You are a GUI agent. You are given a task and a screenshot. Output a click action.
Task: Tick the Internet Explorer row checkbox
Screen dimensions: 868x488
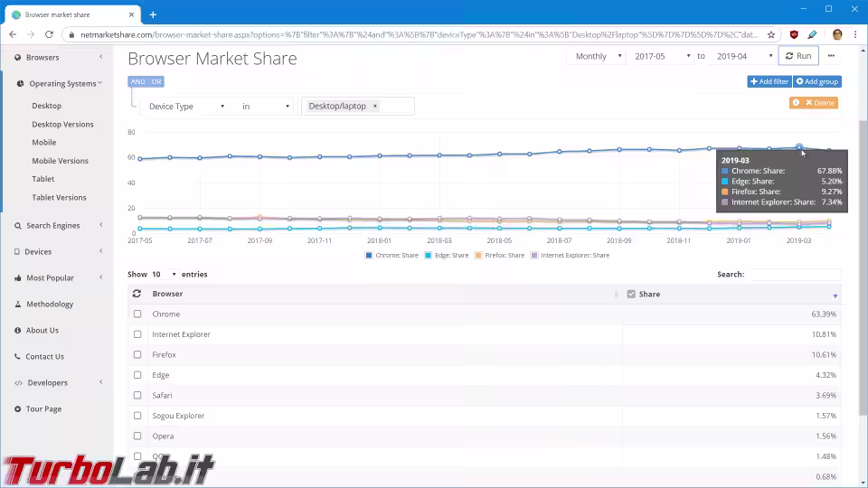(137, 334)
